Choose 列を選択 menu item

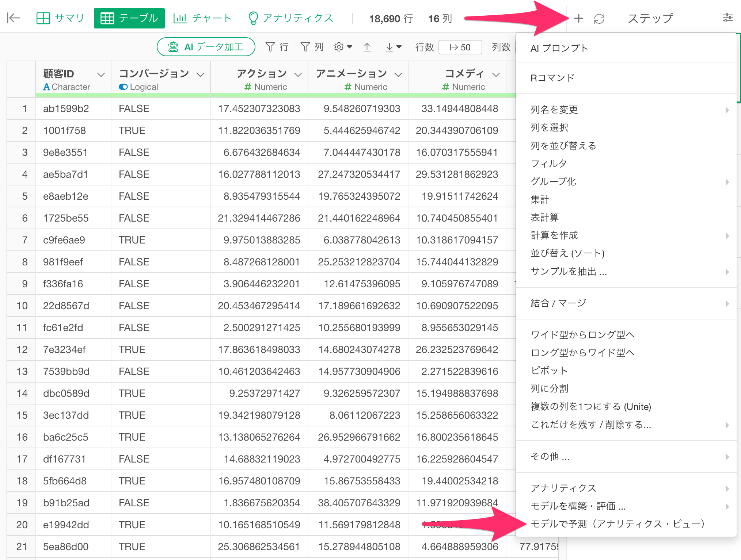626,127
